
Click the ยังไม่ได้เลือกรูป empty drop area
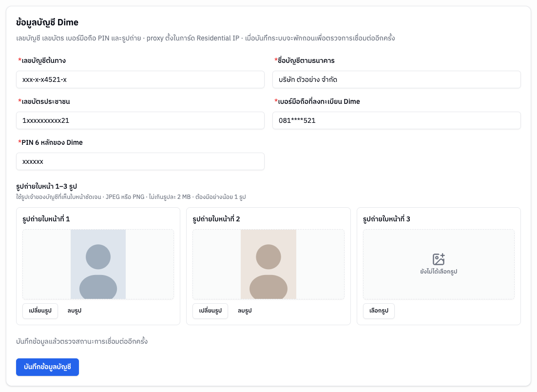[439, 264]
